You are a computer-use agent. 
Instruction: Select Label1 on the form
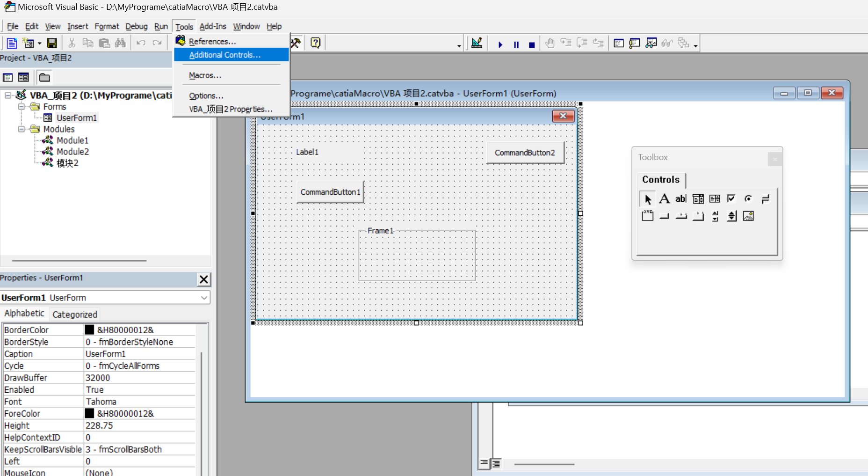(307, 152)
